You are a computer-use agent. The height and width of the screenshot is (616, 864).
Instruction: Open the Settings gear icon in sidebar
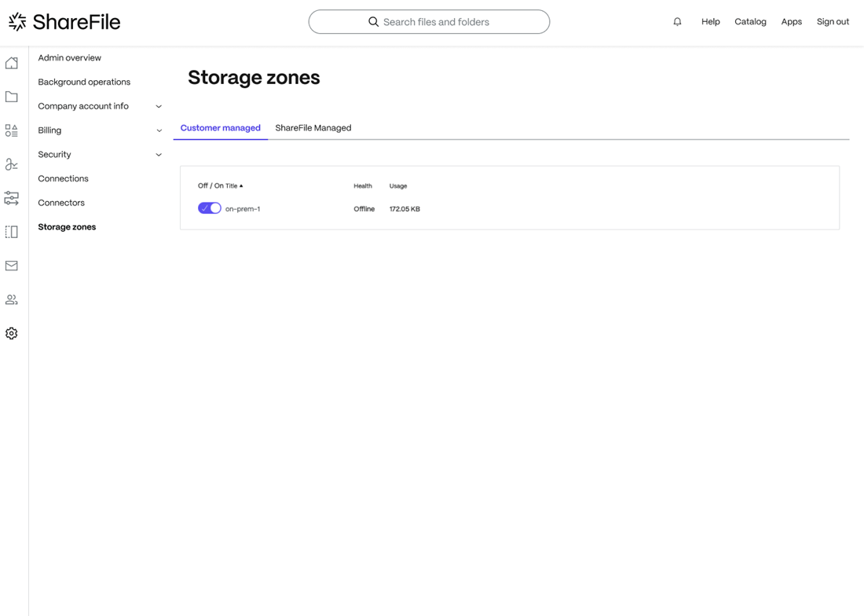click(x=12, y=333)
